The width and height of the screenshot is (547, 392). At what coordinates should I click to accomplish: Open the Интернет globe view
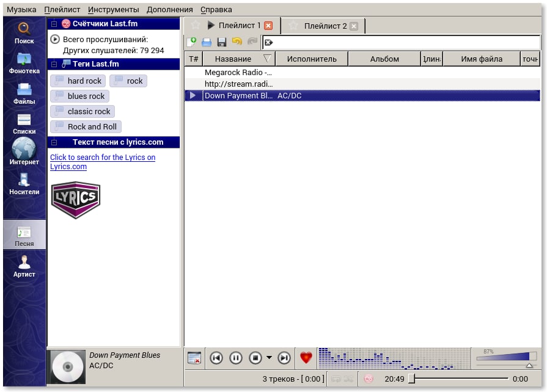pyautogui.click(x=24, y=151)
